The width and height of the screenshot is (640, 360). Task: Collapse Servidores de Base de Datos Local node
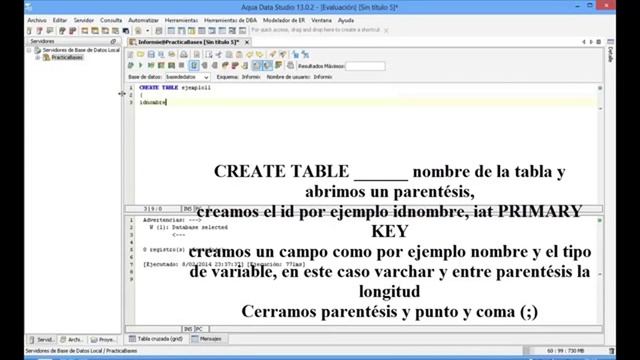click(x=29, y=50)
